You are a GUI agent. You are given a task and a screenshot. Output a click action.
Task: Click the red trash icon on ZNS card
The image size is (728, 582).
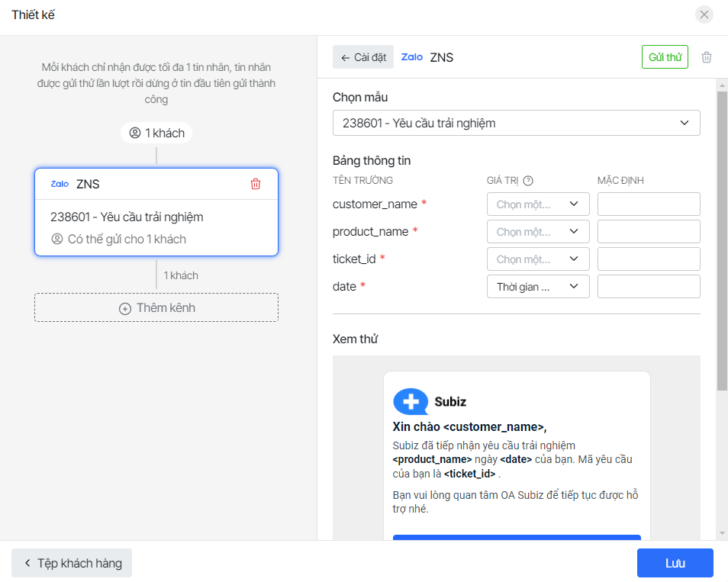click(256, 184)
